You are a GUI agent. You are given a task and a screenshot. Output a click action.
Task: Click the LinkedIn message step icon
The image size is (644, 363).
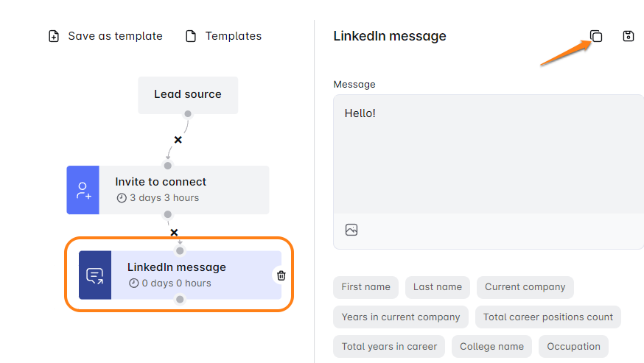click(95, 275)
